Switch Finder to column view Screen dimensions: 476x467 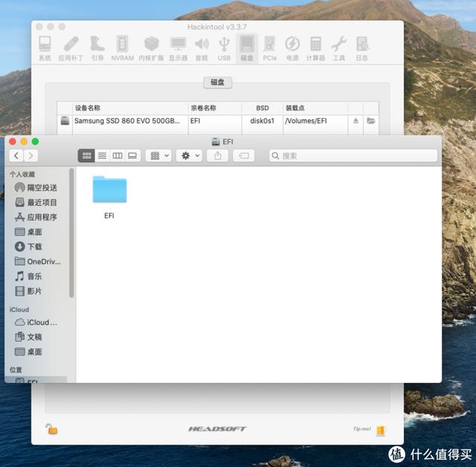[118, 155]
